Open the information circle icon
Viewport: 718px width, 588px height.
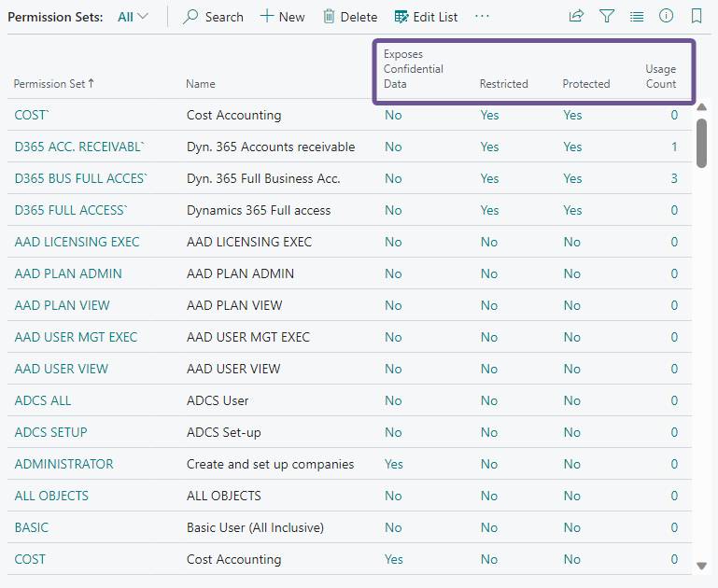667,16
